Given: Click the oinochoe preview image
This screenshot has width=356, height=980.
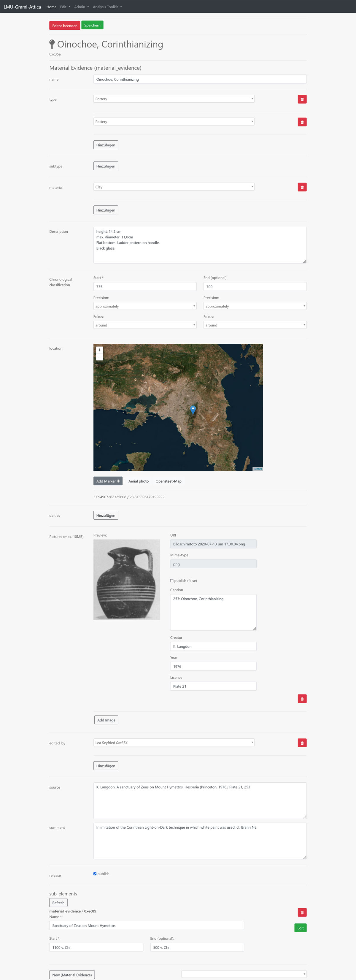Looking at the screenshot, I should tap(126, 579).
